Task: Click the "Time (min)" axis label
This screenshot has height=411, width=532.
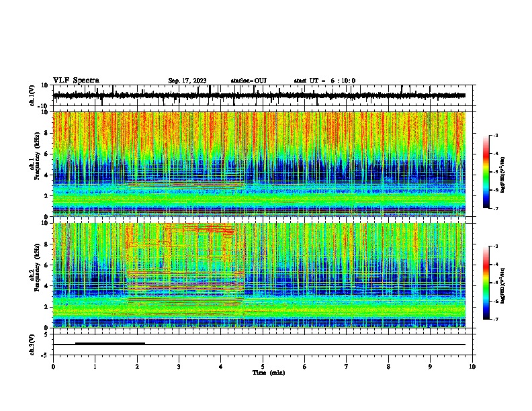Action: click(x=269, y=373)
